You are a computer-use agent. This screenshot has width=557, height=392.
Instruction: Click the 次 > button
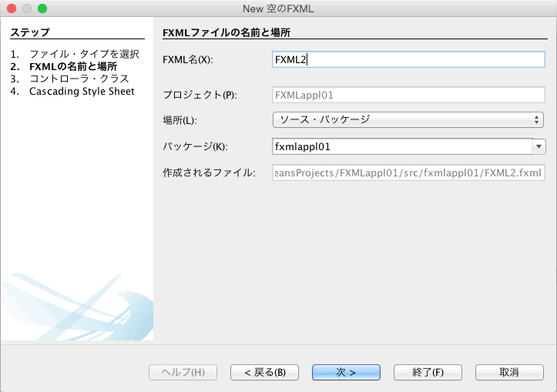point(346,372)
